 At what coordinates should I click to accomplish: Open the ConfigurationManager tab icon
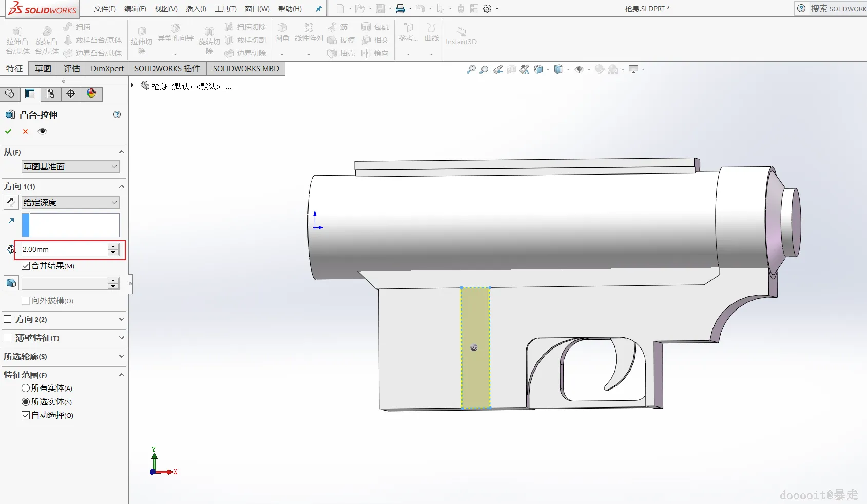pyautogui.click(x=50, y=93)
